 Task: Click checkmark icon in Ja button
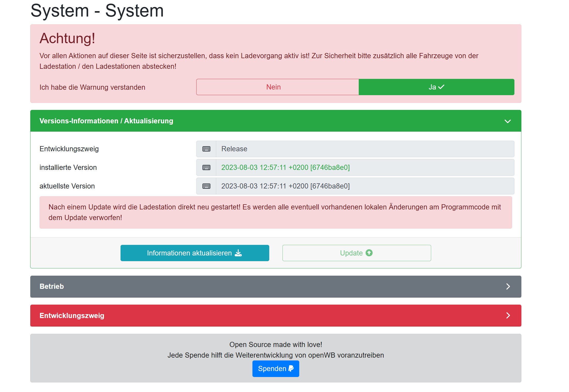click(441, 87)
